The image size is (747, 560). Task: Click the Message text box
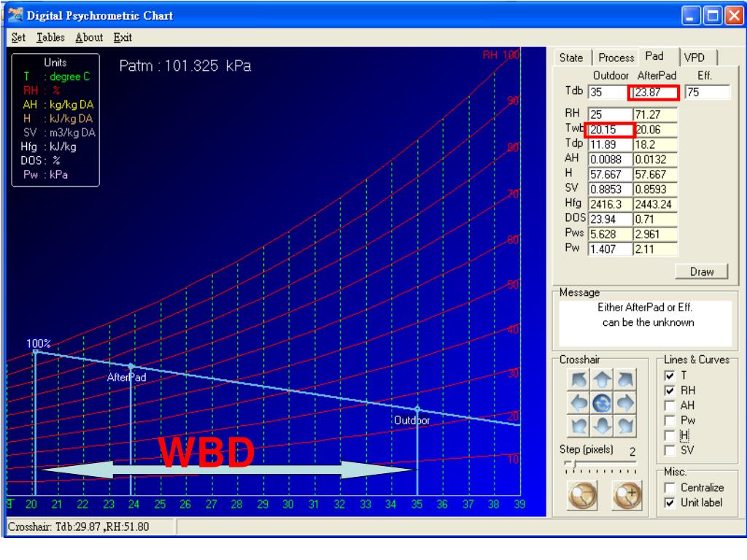pyautogui.click(x=645, y=323)
